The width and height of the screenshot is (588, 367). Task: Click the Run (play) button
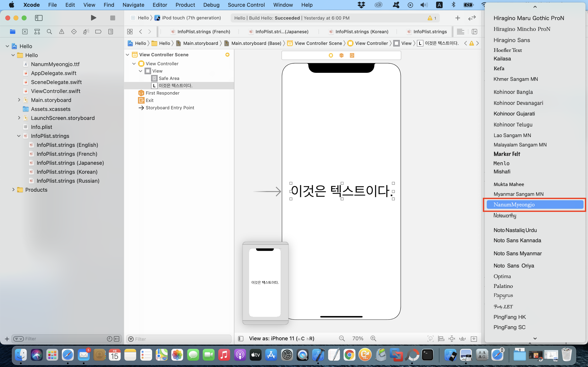[93, 18]
